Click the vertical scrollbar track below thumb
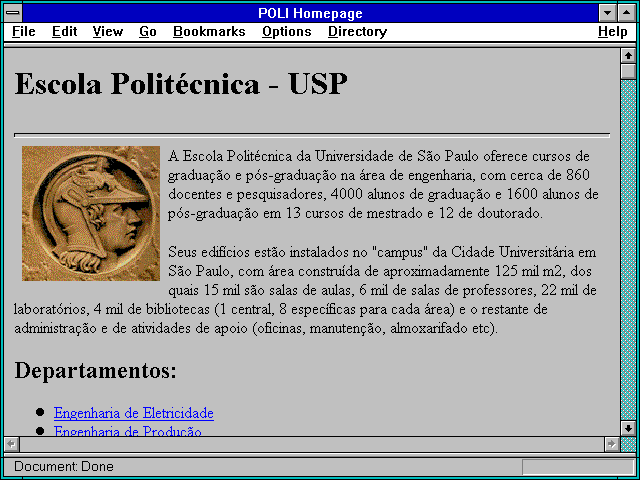The image size is (640, 480). pyautogui.click(x=629, y=250)
